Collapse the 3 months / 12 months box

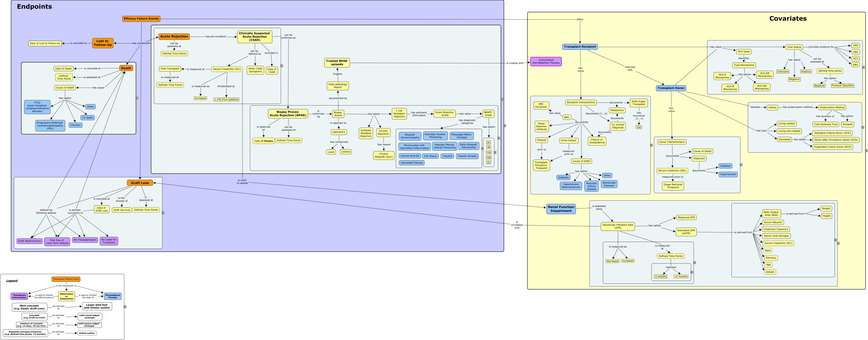click(692, 272)
